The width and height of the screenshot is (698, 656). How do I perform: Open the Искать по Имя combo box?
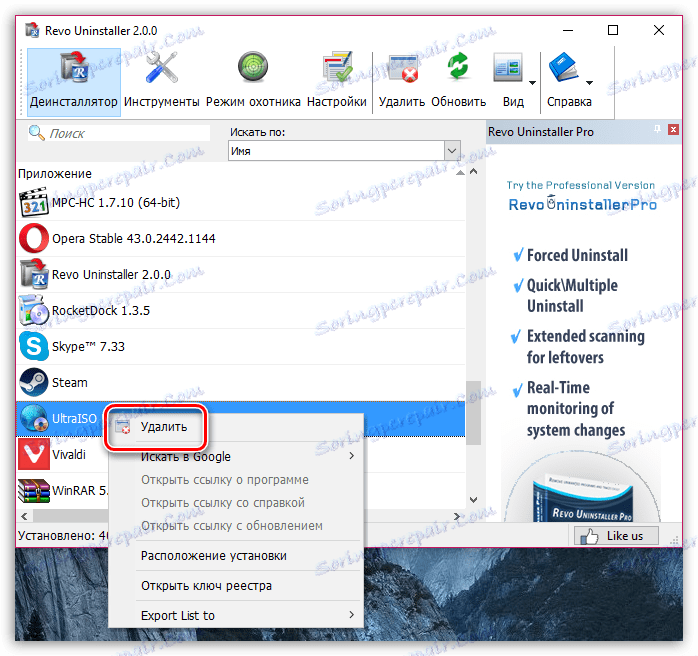(344, 151)
